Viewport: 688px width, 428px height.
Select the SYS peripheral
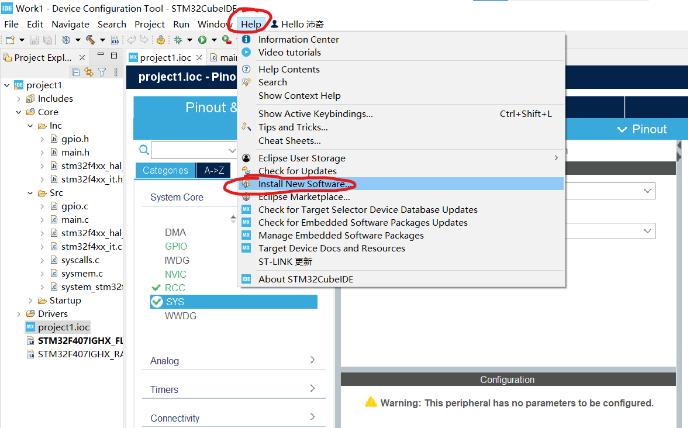[233, 302]
